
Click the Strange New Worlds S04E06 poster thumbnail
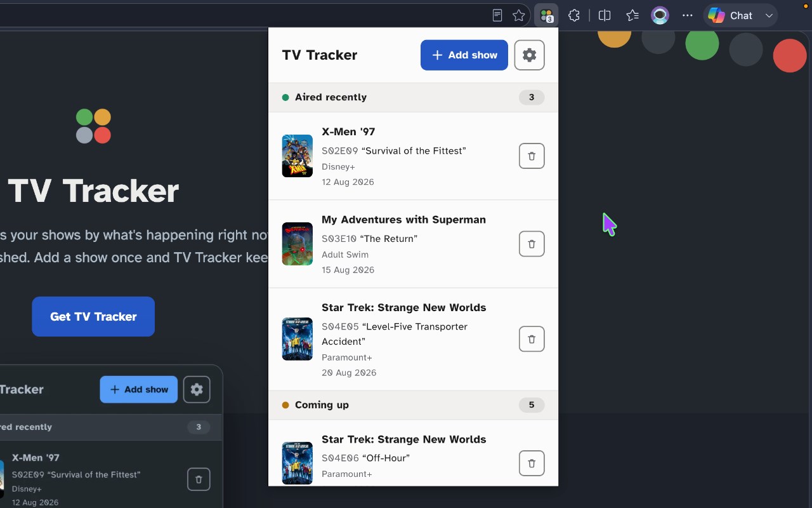[298, 463]
